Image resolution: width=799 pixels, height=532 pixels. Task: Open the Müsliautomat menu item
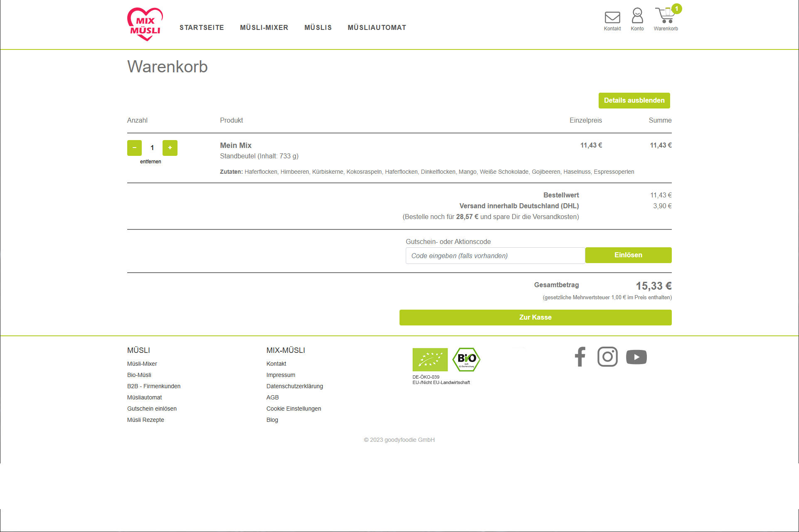(x=377, y=27)
